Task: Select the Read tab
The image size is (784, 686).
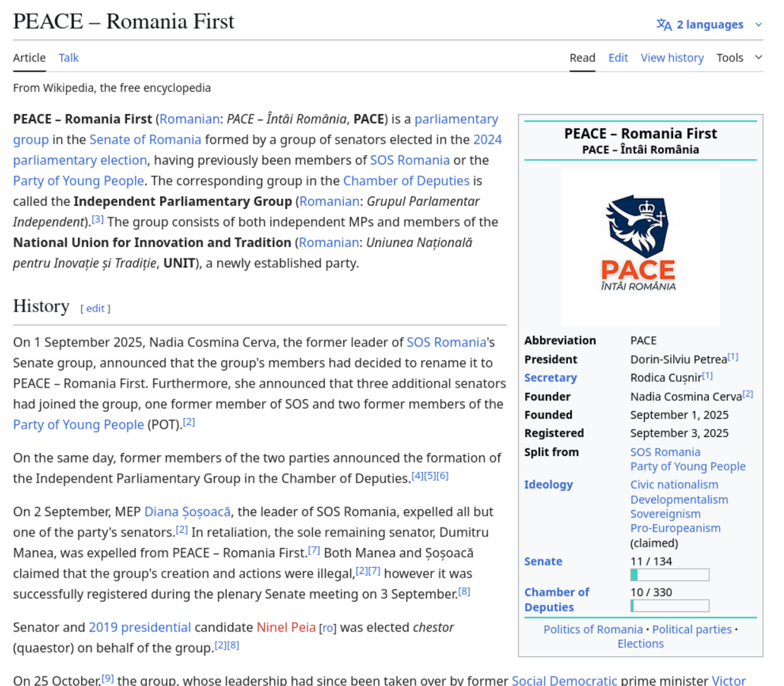Action: (582, 58)
